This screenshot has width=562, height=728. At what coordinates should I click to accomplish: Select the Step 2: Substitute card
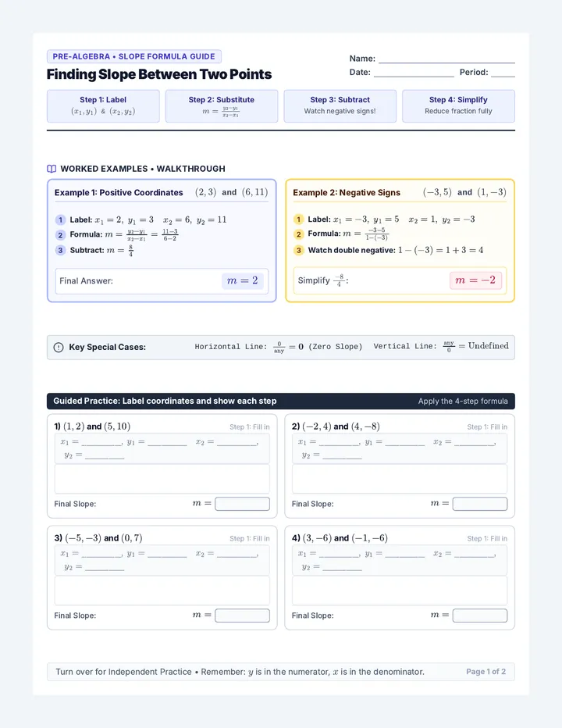222,106
